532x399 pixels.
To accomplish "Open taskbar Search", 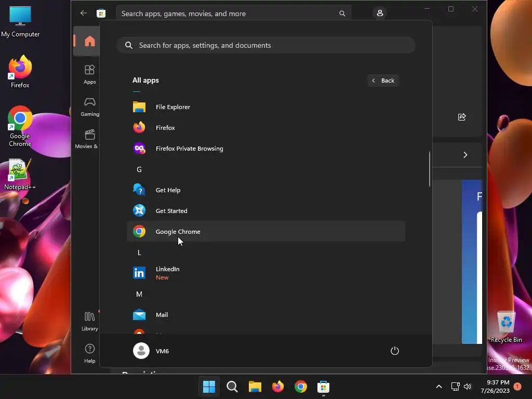I will tap(232, 387).
